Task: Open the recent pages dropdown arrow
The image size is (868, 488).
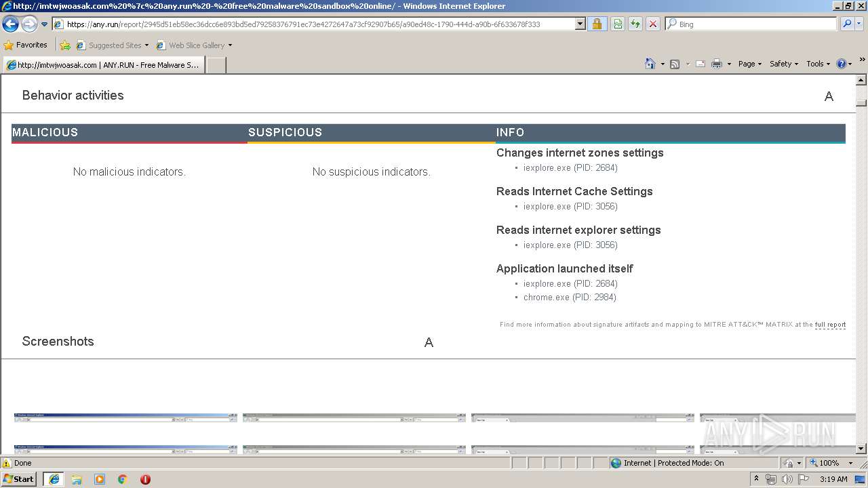Action: point(44,24)
